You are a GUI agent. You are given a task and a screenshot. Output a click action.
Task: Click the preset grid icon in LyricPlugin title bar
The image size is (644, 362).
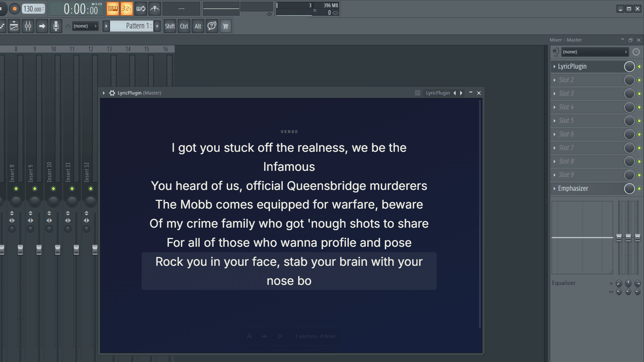coord(418,93)
